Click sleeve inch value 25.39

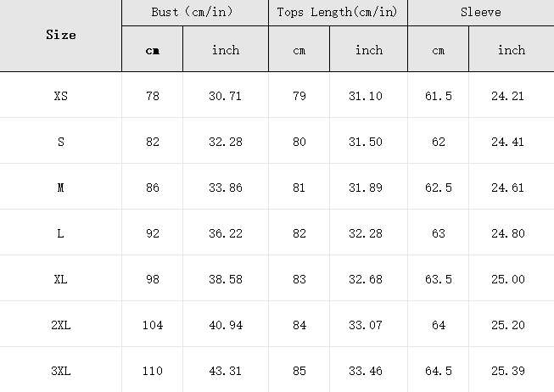click(507, 371)
